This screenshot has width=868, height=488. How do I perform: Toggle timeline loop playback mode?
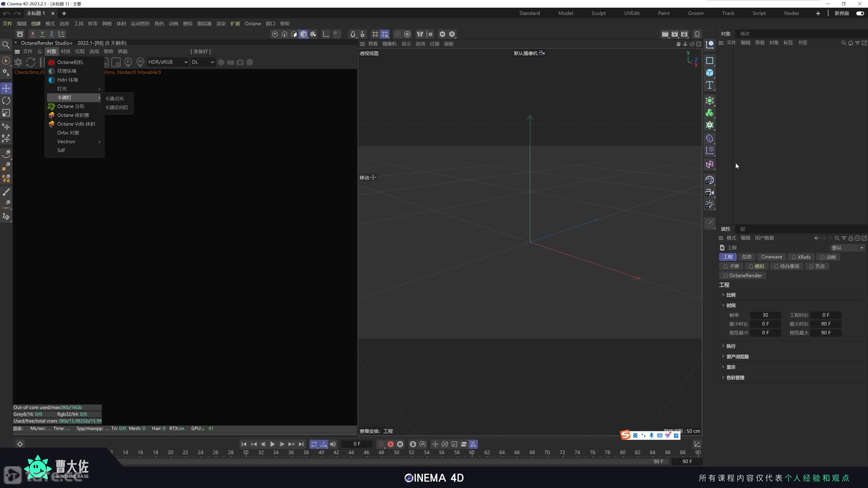[314, 444]
